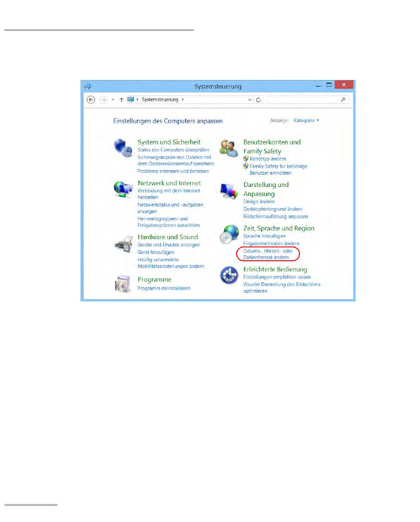
Task: Click Family Safety für beliebige Benutzer einrichten
Action: click(x=279, y=169)
